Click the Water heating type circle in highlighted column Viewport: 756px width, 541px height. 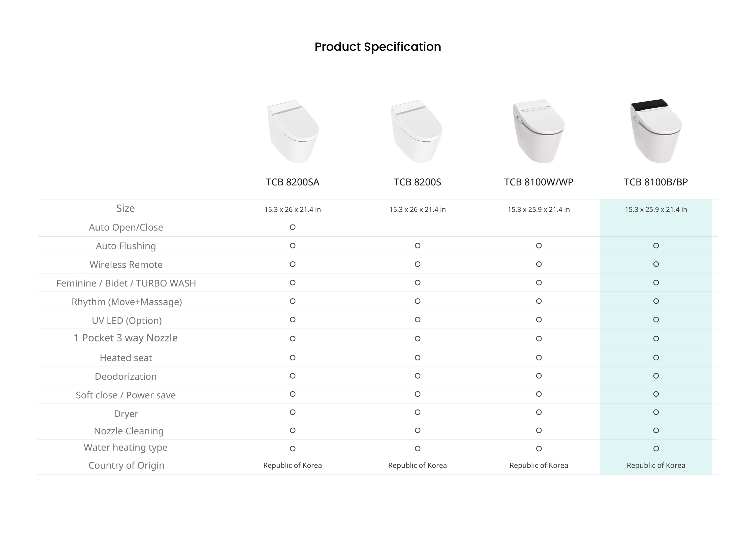coord(656,449)
